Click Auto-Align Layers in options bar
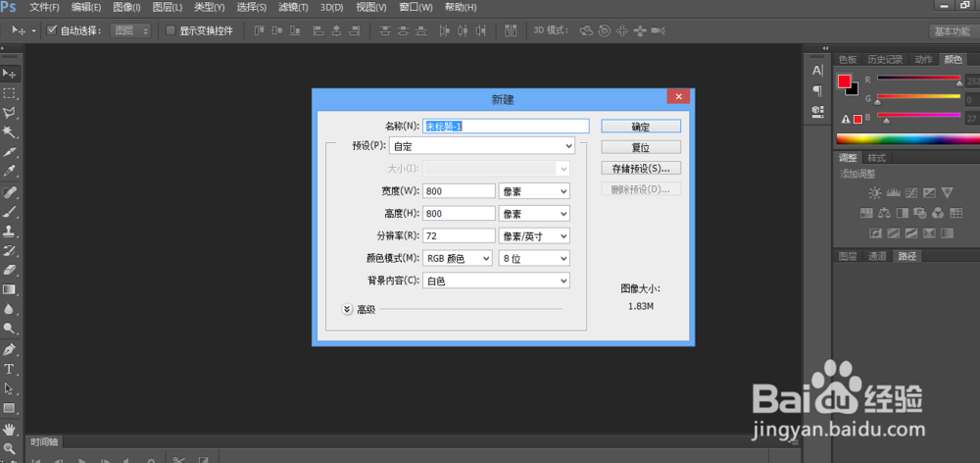 512,30
